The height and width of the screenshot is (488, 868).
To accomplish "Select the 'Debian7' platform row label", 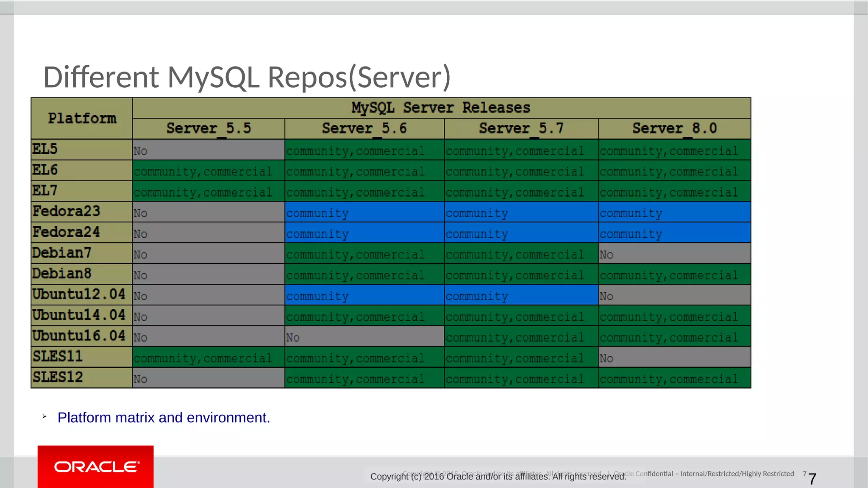I will tap(82, 253).
